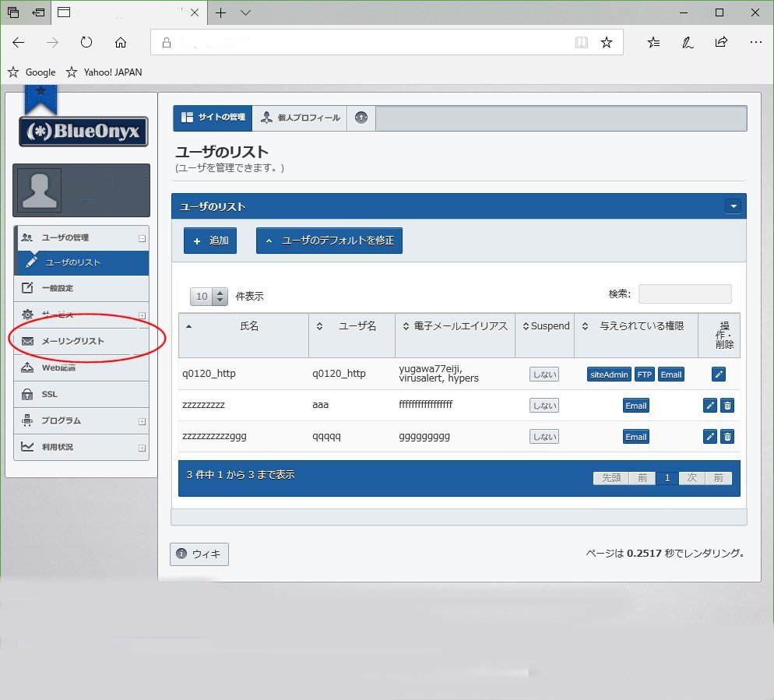Select the サイトの管理 tab

(212, 118)
